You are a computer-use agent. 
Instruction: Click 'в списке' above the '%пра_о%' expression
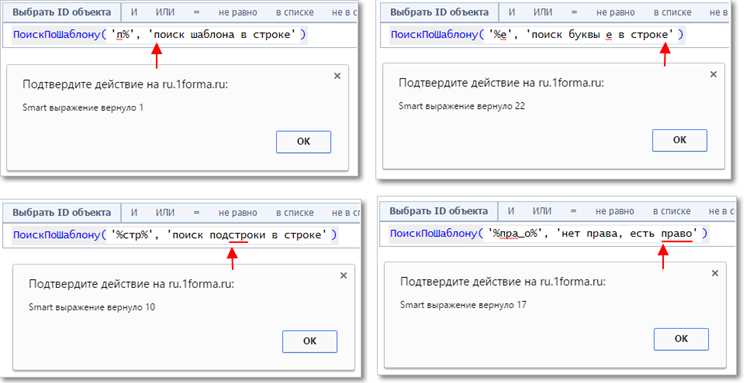pyautogui.click(x=672, y=211)
